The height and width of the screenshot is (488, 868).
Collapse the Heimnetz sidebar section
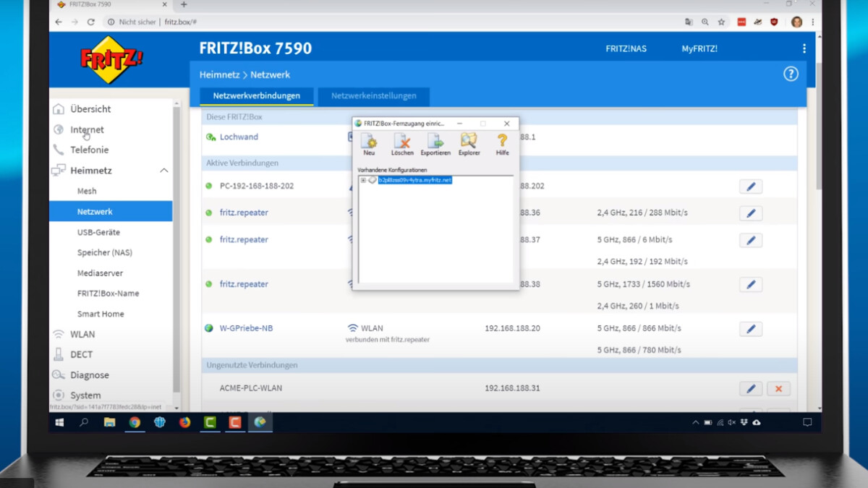[x=163, y=171]
